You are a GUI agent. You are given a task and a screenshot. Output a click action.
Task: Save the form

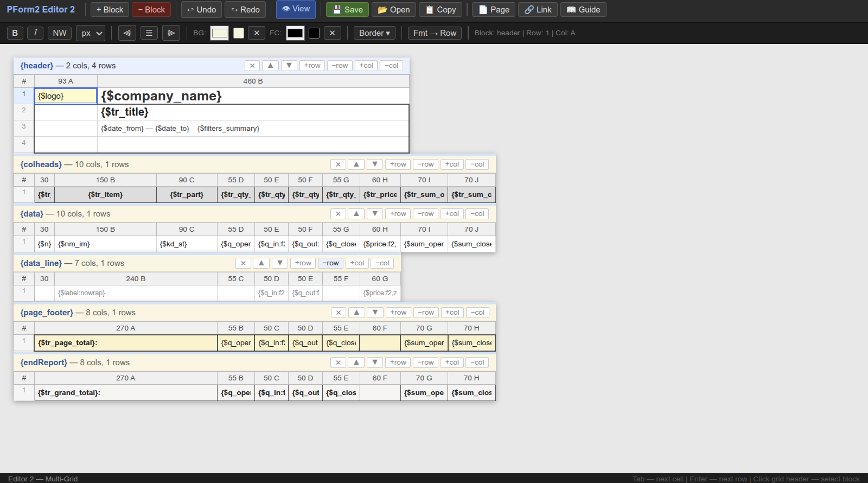click(347, 10)
